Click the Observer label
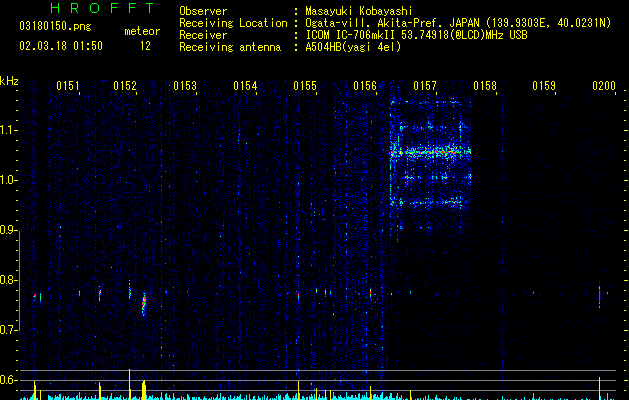Viewport: 629px width, 400px height. click(203, 11)
